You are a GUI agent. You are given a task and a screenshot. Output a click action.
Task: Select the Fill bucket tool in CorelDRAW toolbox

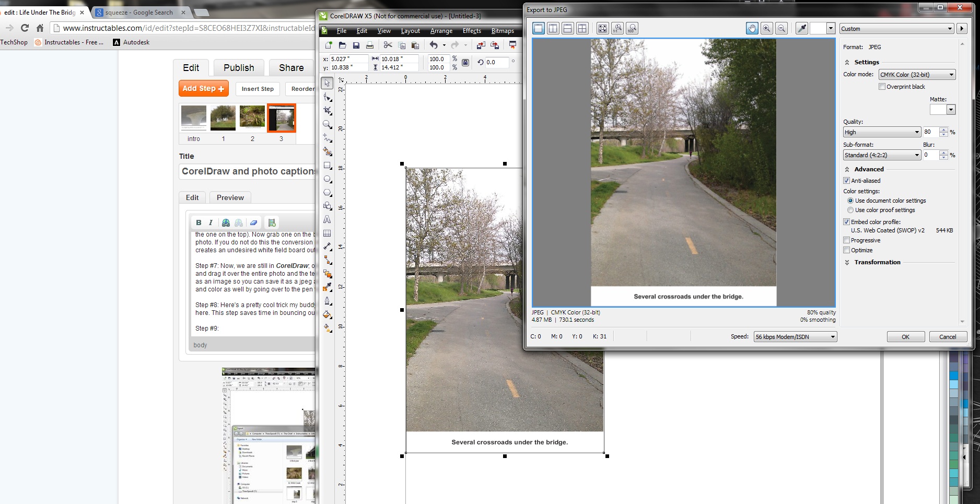[x=327, y=314]
